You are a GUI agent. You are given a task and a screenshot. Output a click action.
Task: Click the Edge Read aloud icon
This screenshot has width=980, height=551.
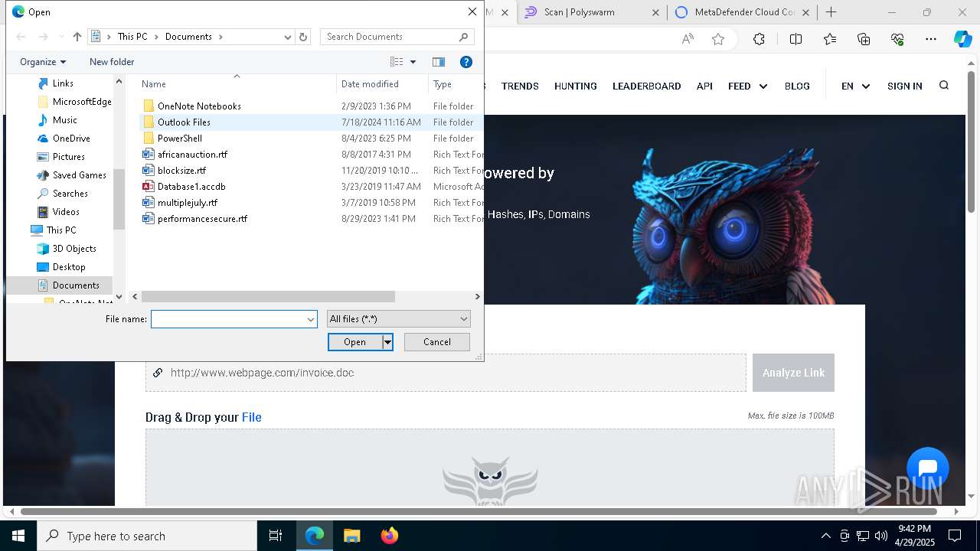pos(688,39)
